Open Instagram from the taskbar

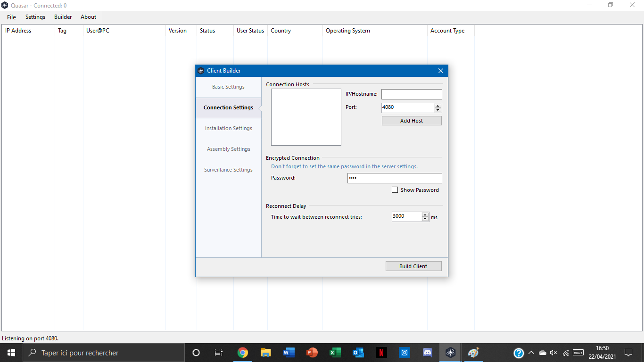coord(405,353)
